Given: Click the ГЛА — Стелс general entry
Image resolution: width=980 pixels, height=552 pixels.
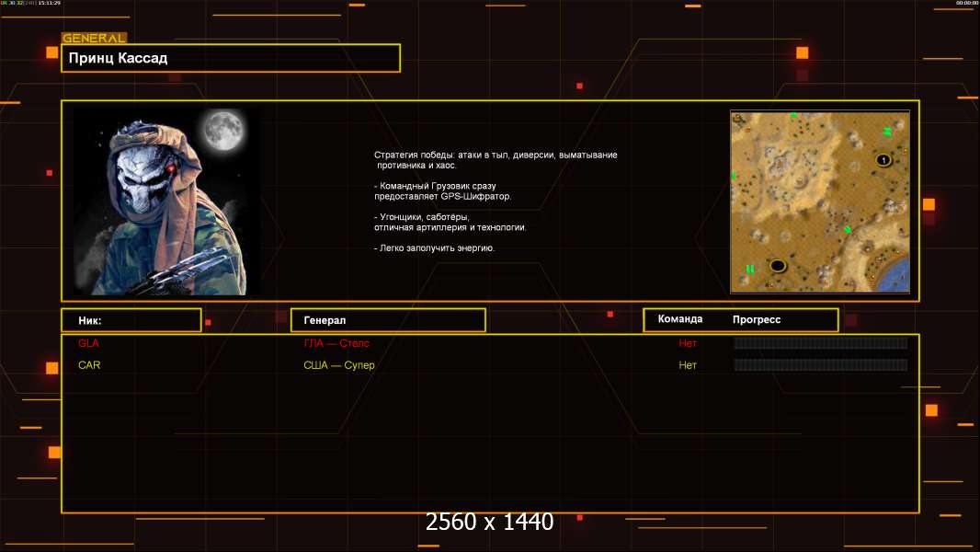Looking at the screenshot, I should [336, 343].
